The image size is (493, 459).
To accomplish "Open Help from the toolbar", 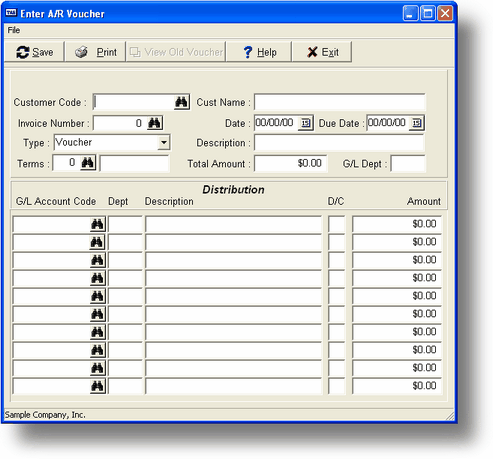I will 259,52.
